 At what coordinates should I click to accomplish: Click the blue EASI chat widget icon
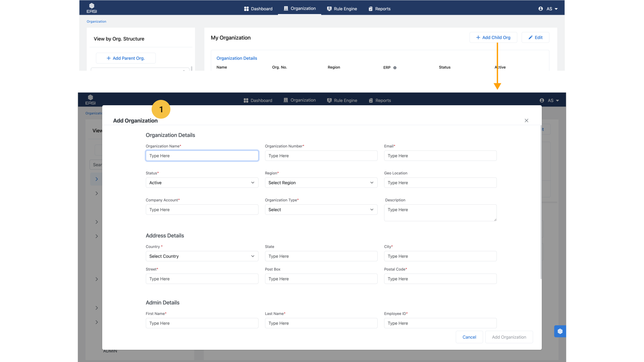(x=560, y=331)
